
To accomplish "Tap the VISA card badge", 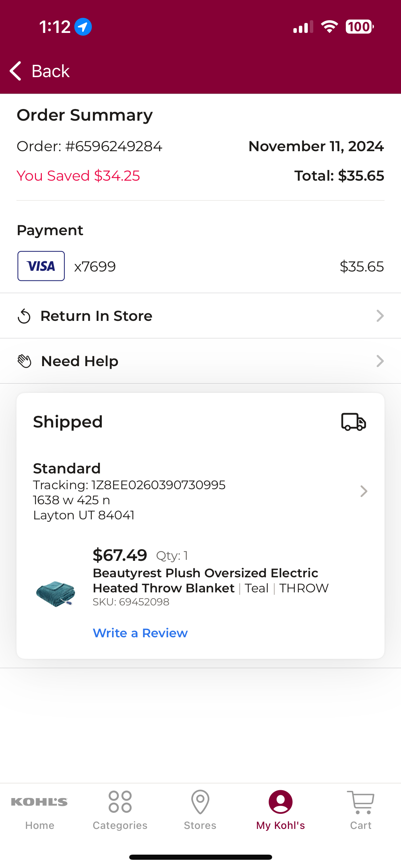I will coord(41,266).
